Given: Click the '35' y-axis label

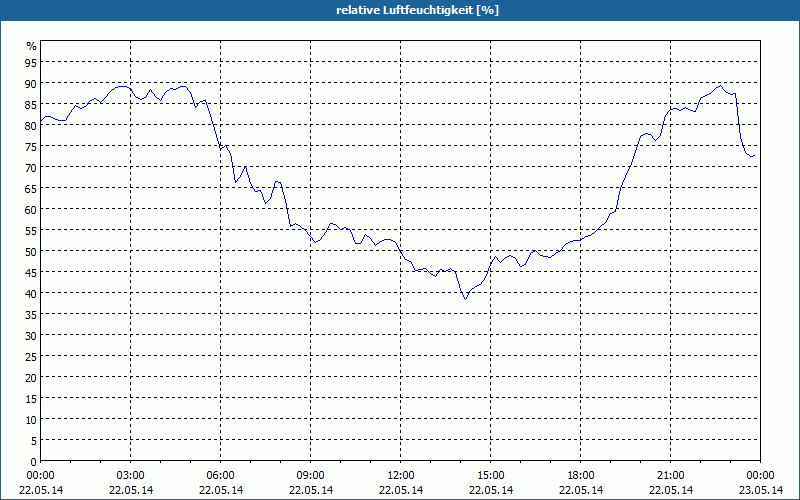Looking at the screenshot, I should click(x=31, y=314).
